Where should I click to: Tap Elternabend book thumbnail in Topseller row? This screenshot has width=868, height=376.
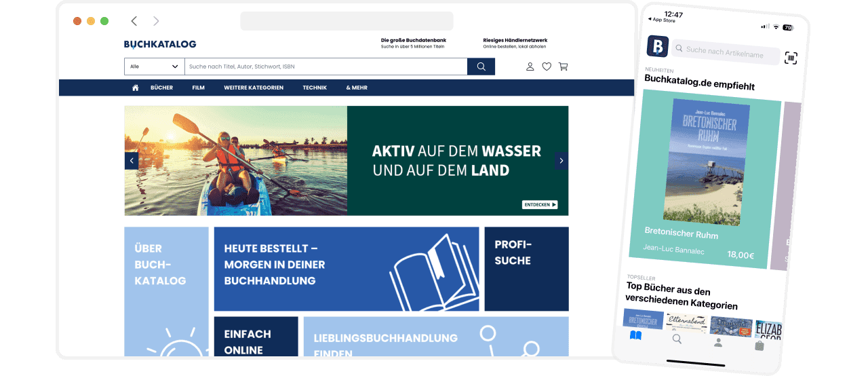pyautogui.click(x=687, y=322)
